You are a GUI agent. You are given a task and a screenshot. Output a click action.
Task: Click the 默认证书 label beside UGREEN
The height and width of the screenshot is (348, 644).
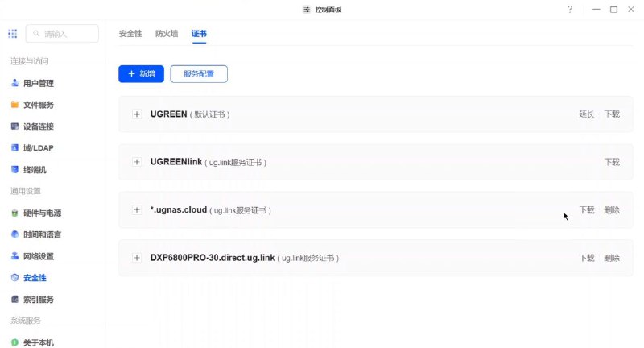(x=209, y=114)
